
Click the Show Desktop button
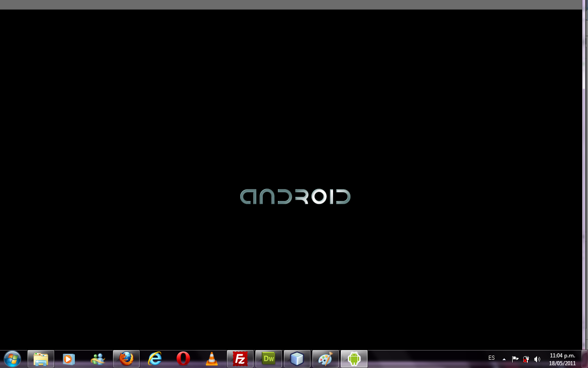click(x=584, y=359)
